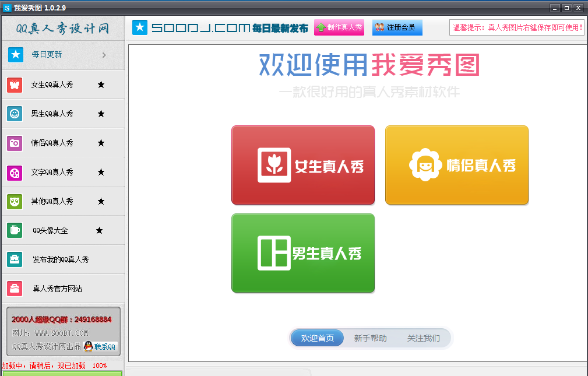
Task: Expand the 每日更新 section chevron
Action: pos(103,56)
